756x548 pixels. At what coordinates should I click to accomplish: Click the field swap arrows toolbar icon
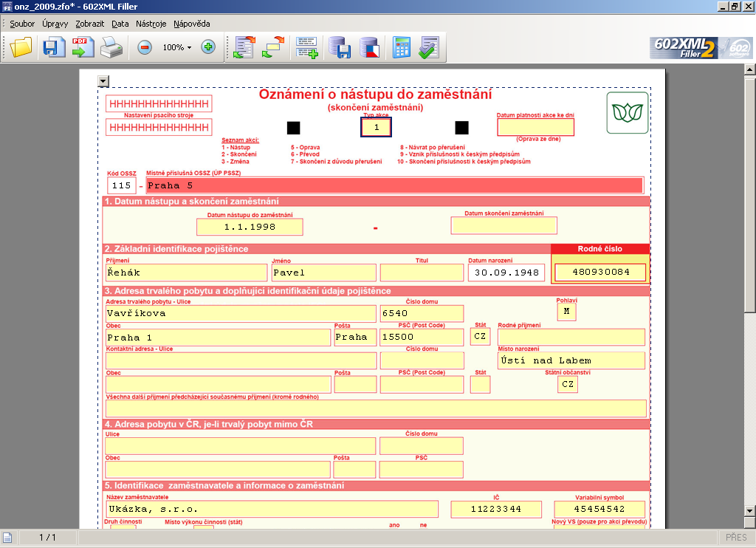[273, 47]
